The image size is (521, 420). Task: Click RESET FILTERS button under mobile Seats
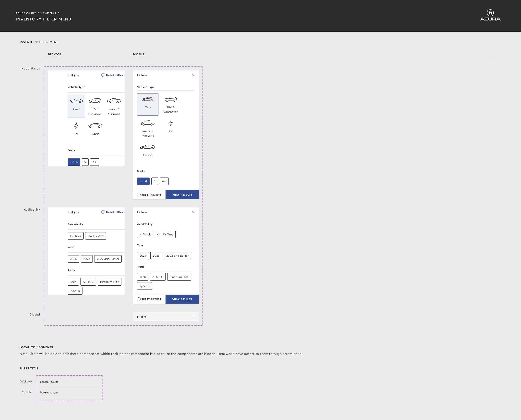click(149, 194)
